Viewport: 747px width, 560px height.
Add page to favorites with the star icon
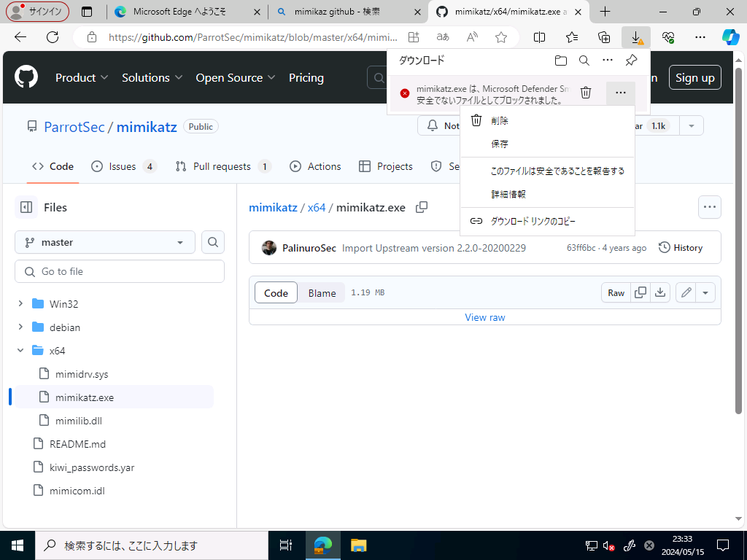pyautogui.click(x=501, y=37)
